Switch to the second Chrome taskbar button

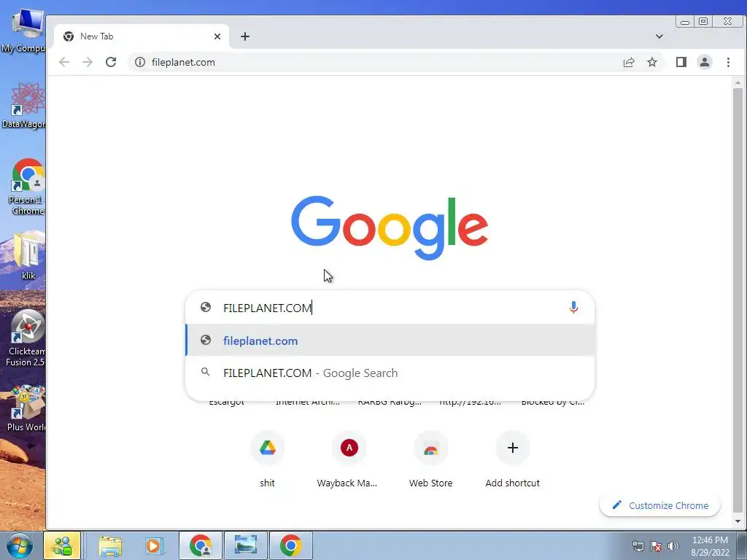(291, 545)
